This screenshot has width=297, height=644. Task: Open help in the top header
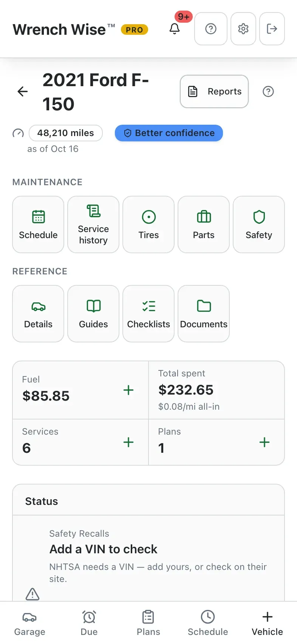click(211, 29)
